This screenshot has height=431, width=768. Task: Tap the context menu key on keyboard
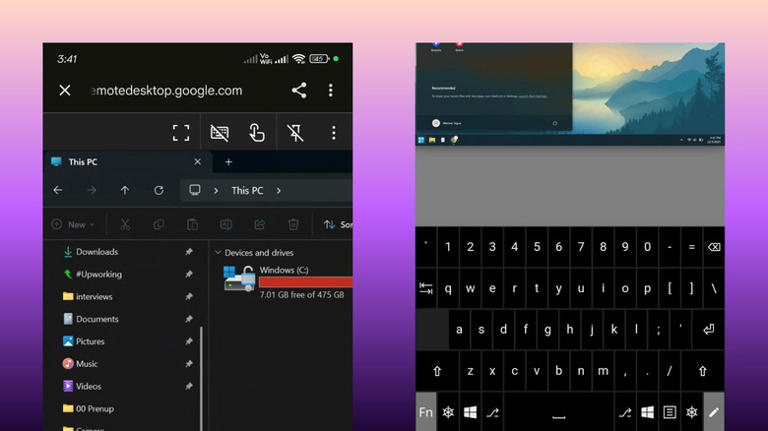pos(669,412)
